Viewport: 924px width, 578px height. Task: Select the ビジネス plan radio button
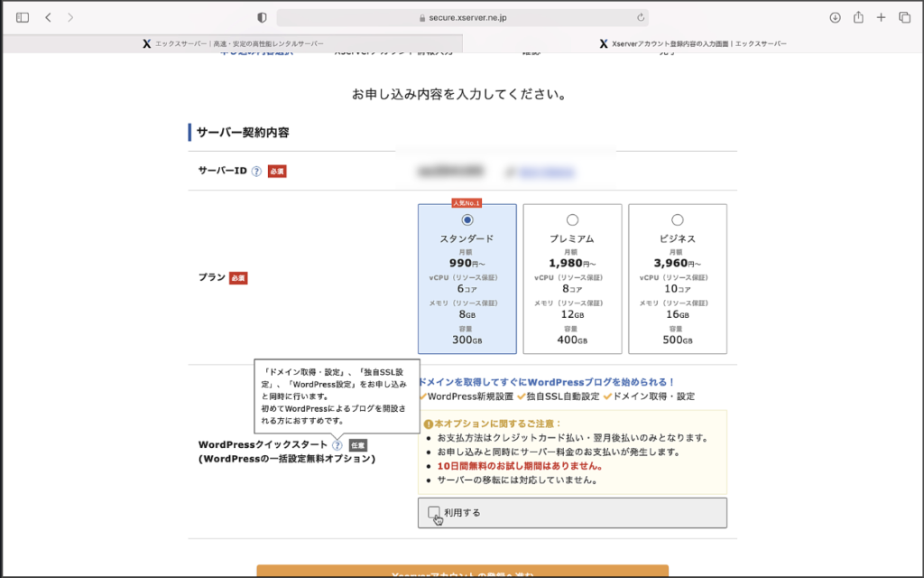coord(677,220)
